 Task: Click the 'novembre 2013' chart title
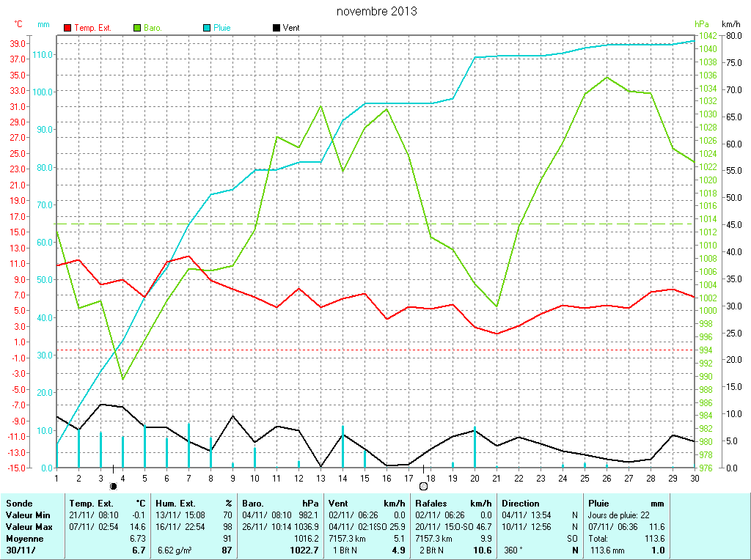point(376,11)
